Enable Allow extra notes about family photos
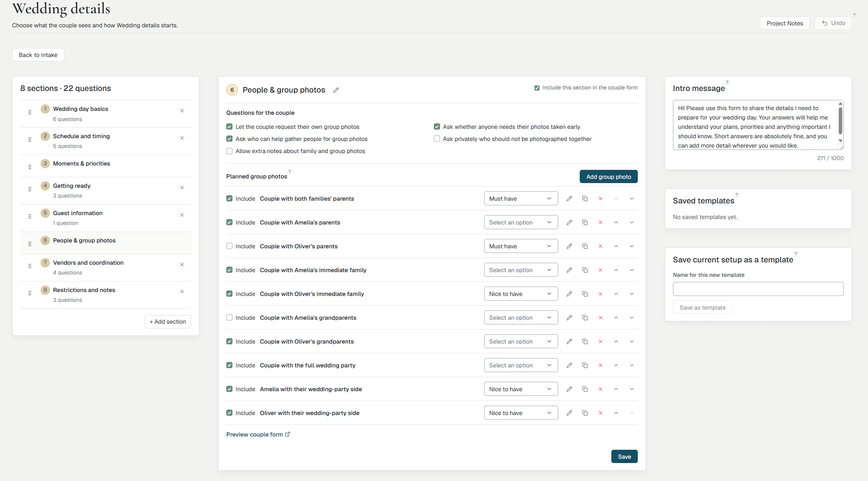 click(229, 151)
